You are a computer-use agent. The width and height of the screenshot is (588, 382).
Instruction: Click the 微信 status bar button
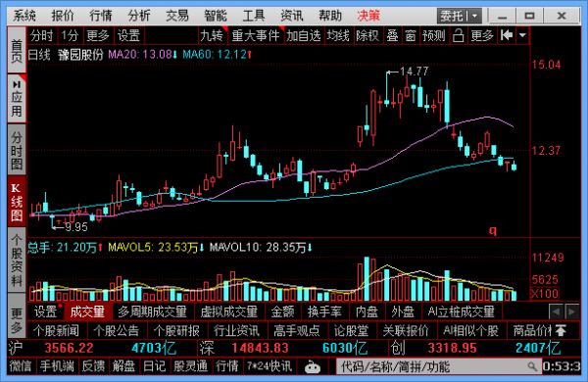(x=21, y=365)
